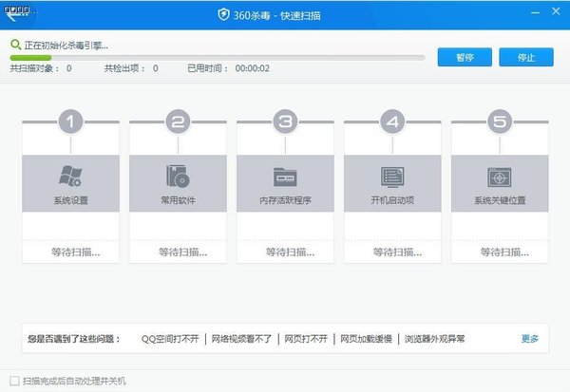Enable auto shutdown after scan checkbox
The image size is (570, 392).
14,381
